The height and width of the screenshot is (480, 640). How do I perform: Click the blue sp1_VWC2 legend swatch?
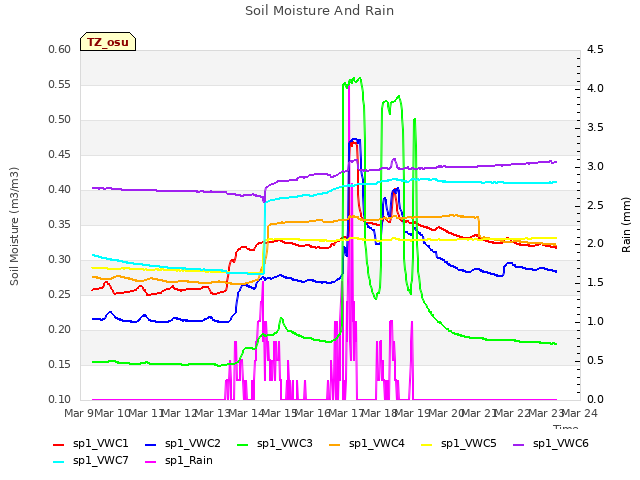coord(151,445)
